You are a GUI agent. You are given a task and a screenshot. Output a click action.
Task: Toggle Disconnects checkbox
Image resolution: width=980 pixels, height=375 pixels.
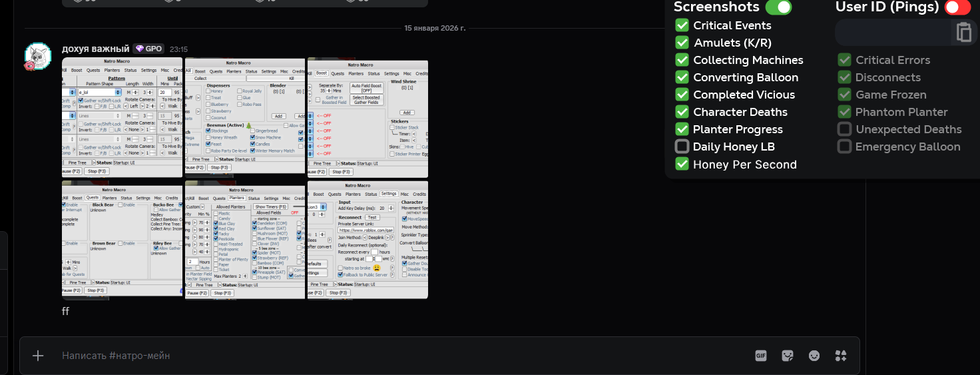tap(844, 77)
